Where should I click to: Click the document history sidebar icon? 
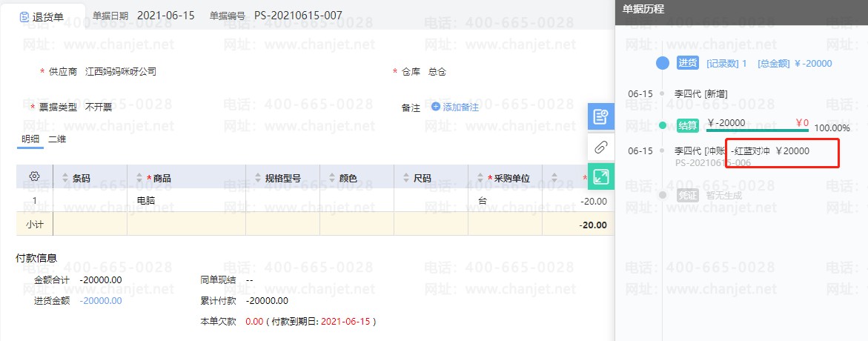(x=600, y=116)
